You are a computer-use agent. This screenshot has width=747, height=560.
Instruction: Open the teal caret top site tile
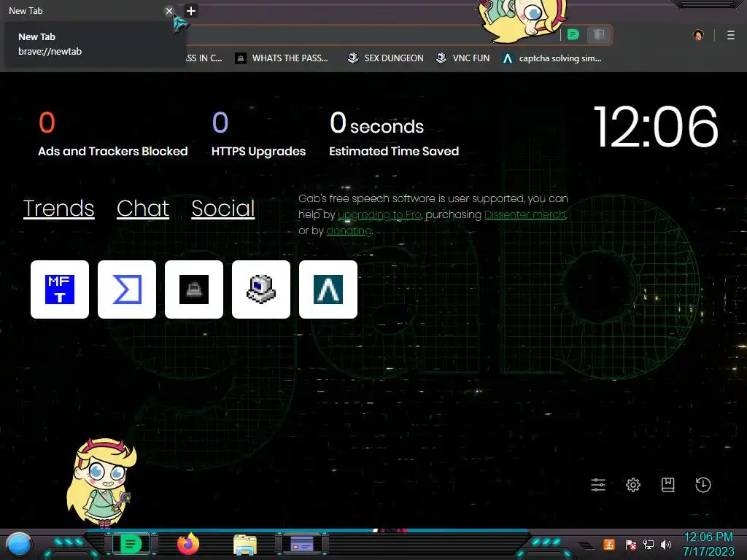(328, 289)
